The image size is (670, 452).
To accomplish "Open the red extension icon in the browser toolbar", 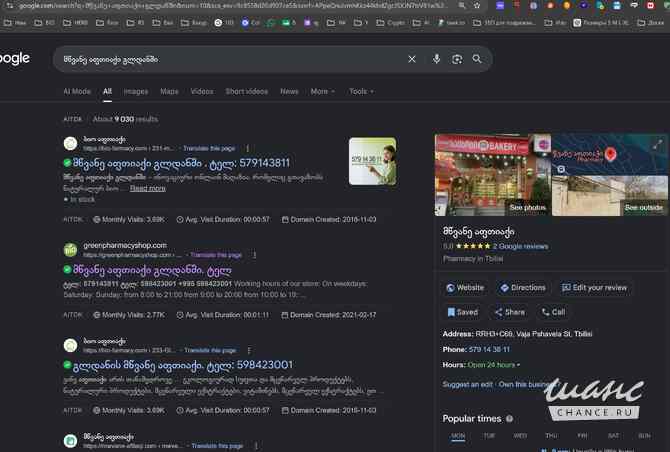I will (x=650, y=6).
